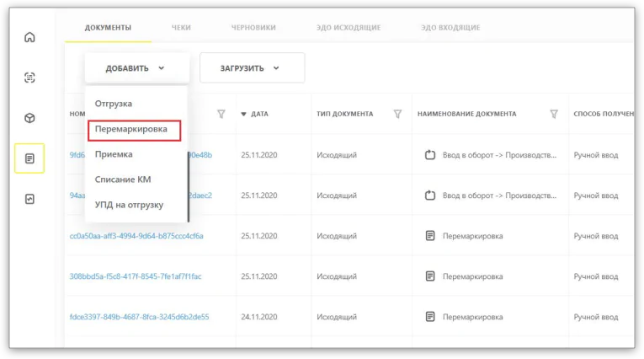Open the products cube sidebar icon
The height and width of the screenshot is (359, 644).
30,118
